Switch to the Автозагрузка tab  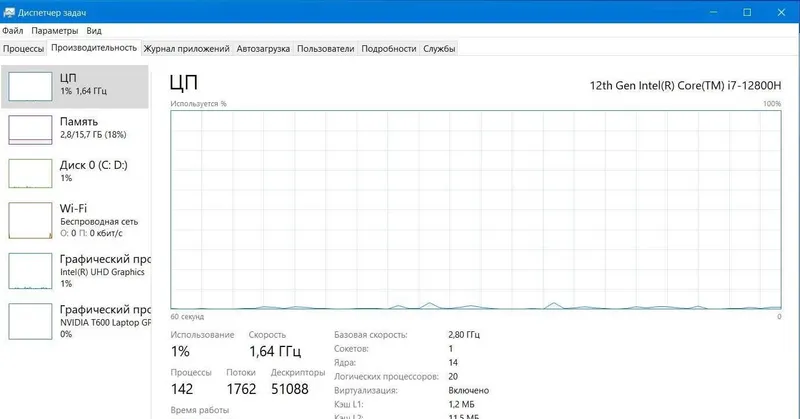[263, 48]
